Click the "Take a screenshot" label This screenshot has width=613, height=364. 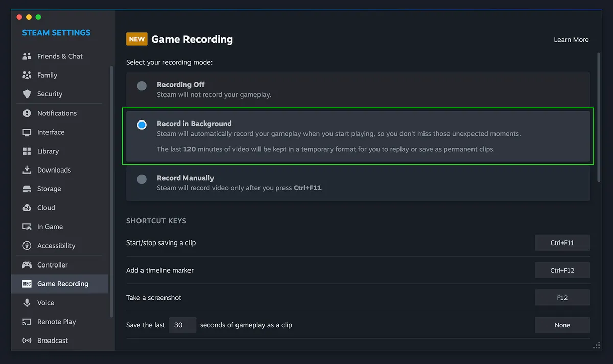[154, 298]
